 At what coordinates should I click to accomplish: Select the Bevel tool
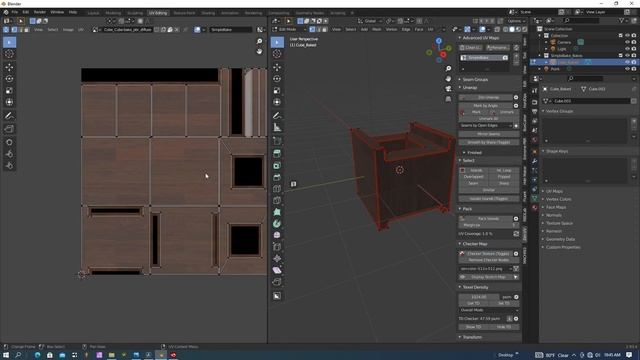[x=277, y=177]
